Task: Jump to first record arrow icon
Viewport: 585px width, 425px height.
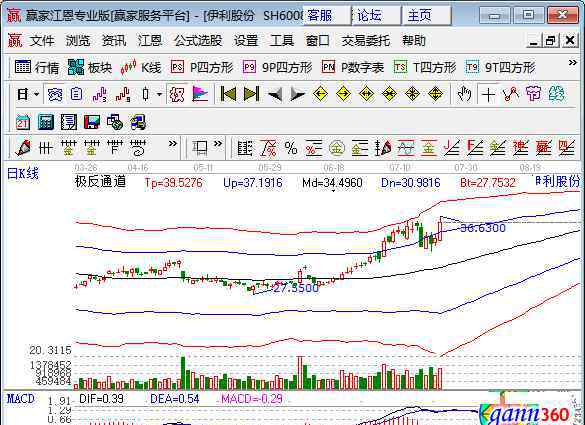Action: (228, 94)
